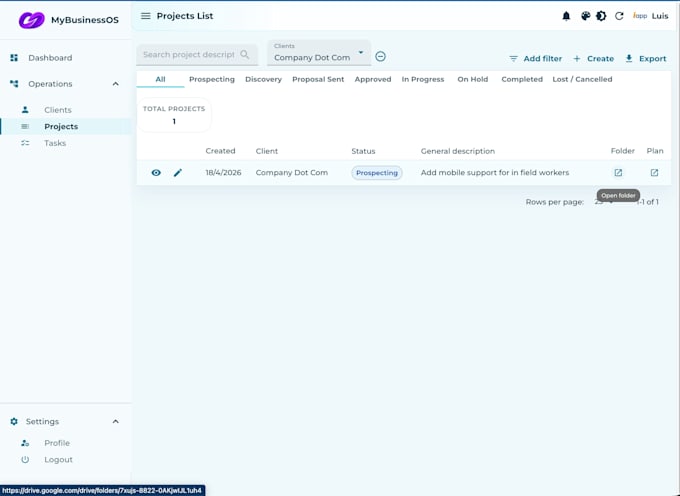The image size is (680, 496).
Task: Remove Clients filter with minus circle
Action: point(380,56)
